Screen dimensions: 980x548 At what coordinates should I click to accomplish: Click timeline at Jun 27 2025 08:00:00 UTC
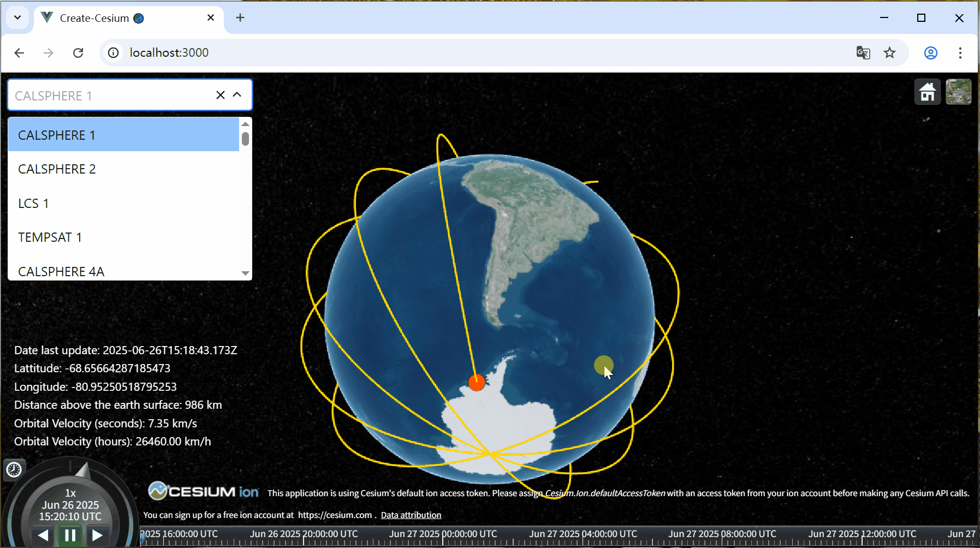tap(722, 534)
